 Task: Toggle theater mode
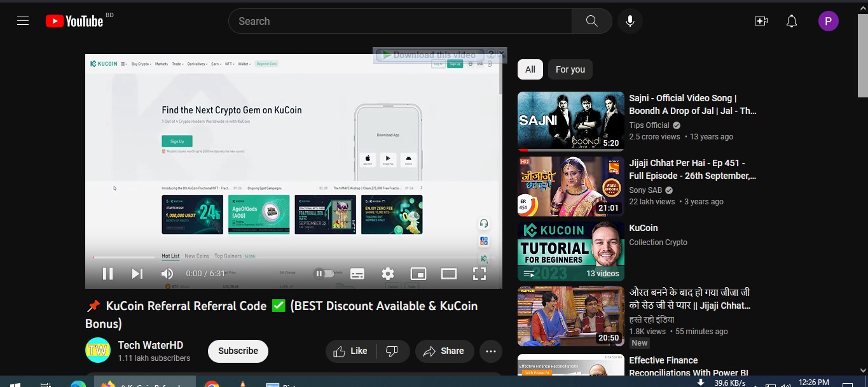(449, 274)
